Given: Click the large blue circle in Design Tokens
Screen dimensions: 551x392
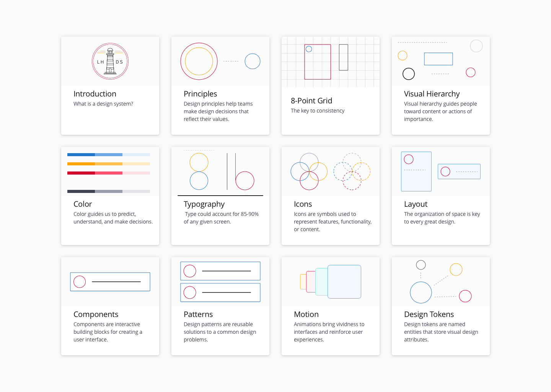Looking at the screenshot, I should coord(421,292).
